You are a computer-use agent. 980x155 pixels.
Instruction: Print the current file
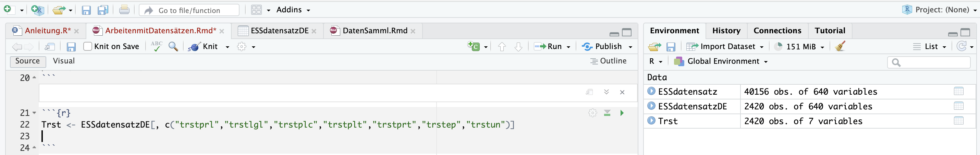[x=124, y=10]
